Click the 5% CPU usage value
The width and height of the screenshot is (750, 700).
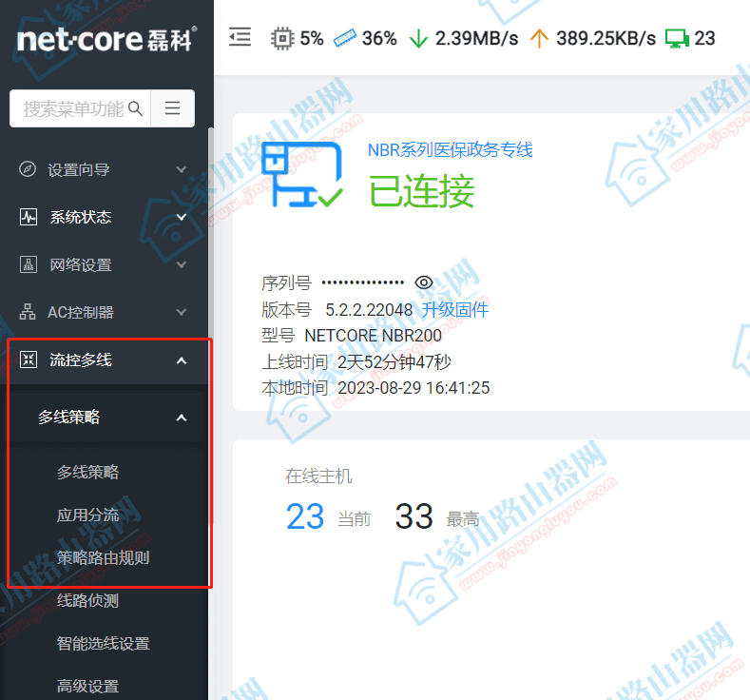coord(312,38)
